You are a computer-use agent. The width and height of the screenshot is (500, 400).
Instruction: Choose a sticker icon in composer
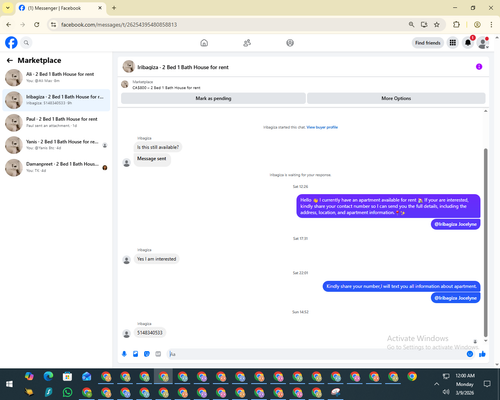147,354
